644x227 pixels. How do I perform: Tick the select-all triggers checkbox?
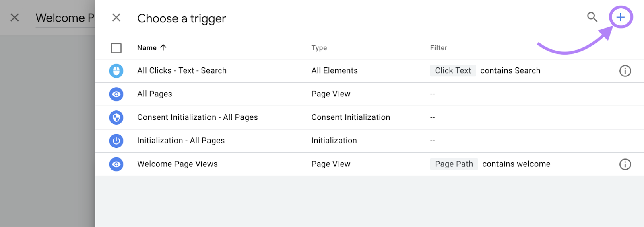click(x=116, y=48)
